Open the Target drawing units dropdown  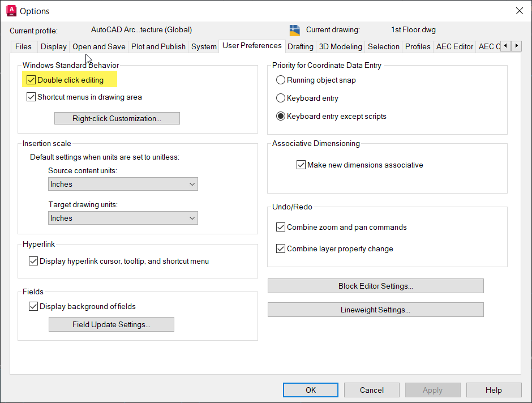pyautogui.click(x=123, y=218)
